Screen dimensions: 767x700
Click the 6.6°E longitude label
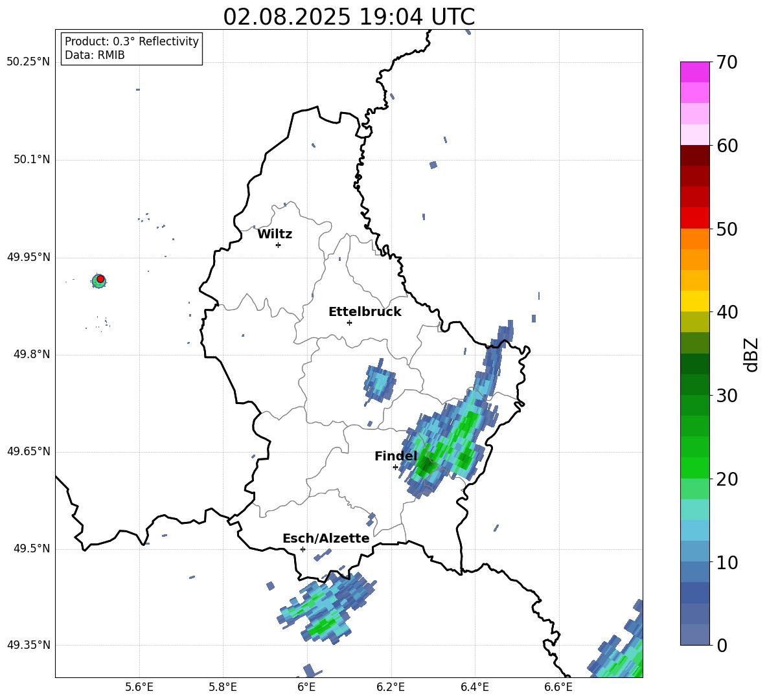pos(558,687)
